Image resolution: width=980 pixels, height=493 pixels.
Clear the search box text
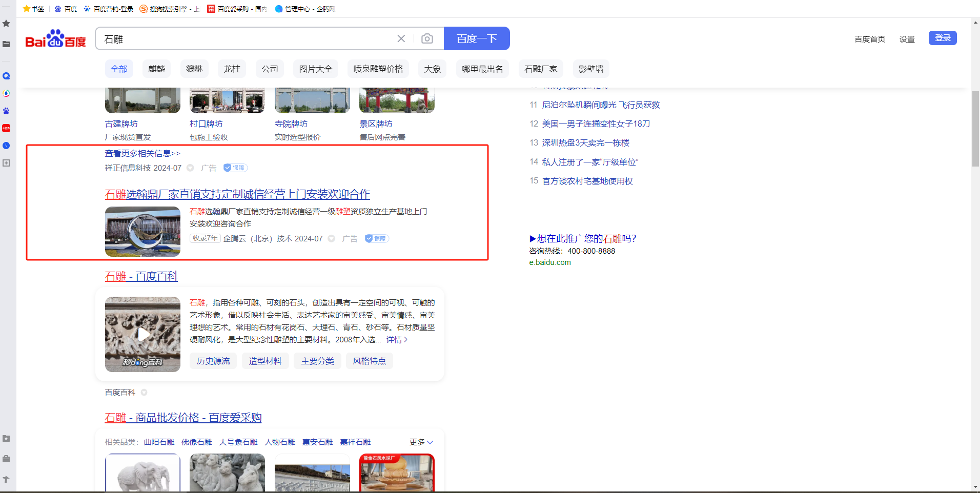pyautogui.click(x=401, y=38)
